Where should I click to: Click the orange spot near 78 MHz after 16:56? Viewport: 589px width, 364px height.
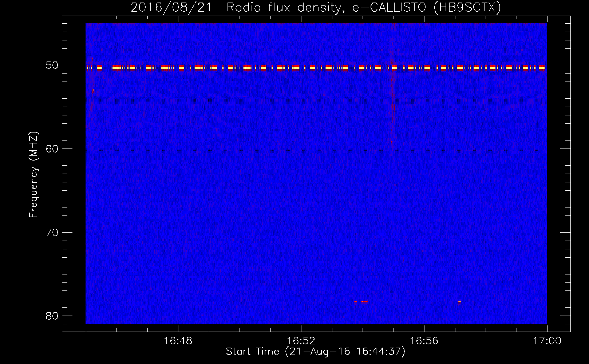[x=460, y=301]
